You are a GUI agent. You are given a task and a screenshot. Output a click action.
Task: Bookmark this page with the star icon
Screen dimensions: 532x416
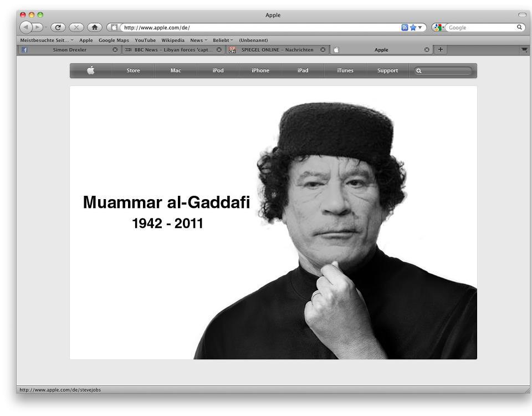pyautogui.click(x=413, y=27)
